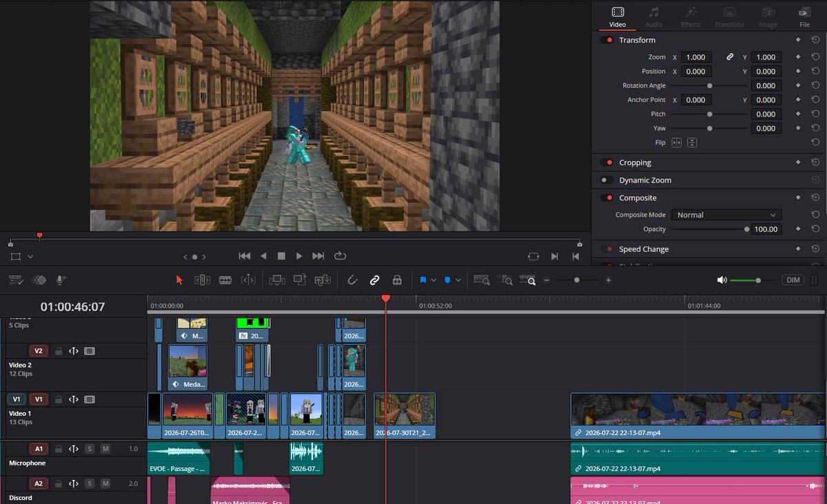
Task: Click the blue V1 source patch button
Action: coord(17,399)
